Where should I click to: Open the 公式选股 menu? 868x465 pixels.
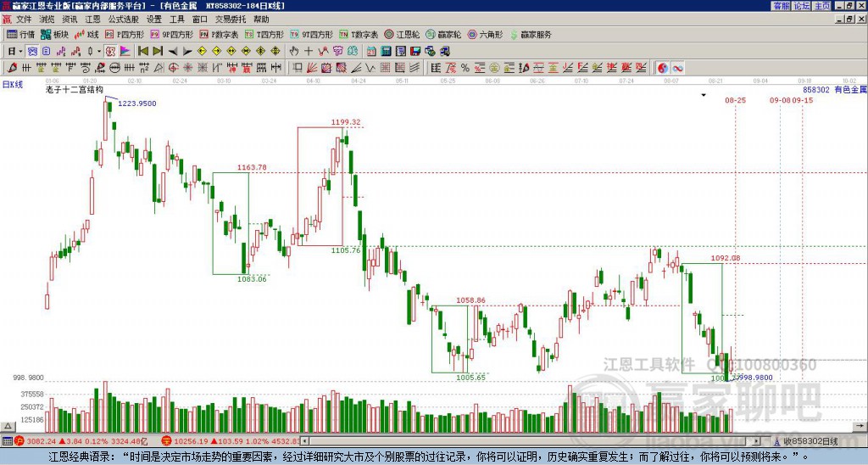(x=124, y=20)
